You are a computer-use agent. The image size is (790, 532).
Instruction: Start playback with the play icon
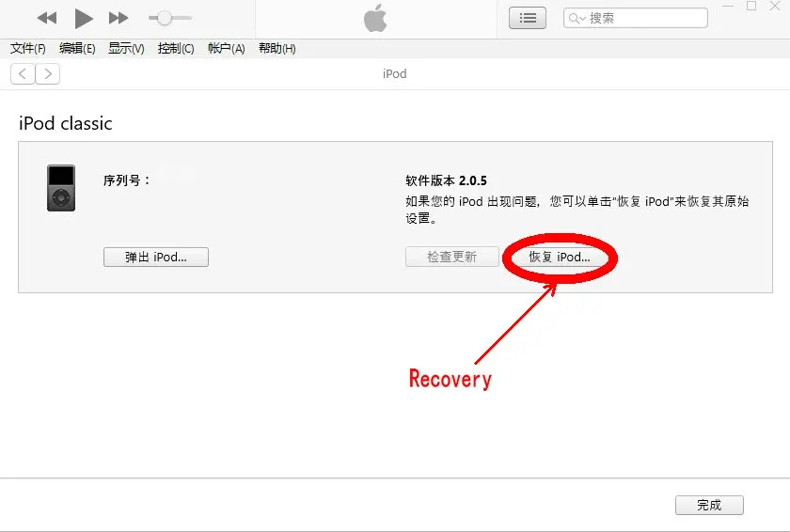coord(84,19)
